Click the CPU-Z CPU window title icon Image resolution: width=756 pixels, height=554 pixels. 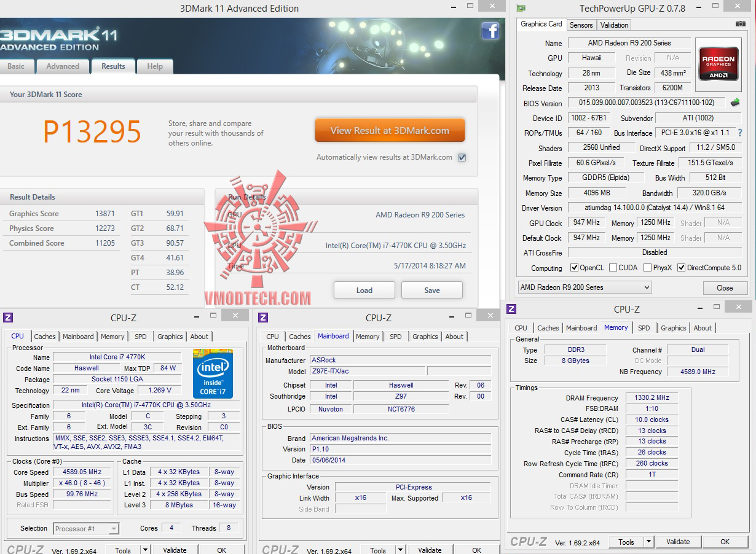click(8, 318)
